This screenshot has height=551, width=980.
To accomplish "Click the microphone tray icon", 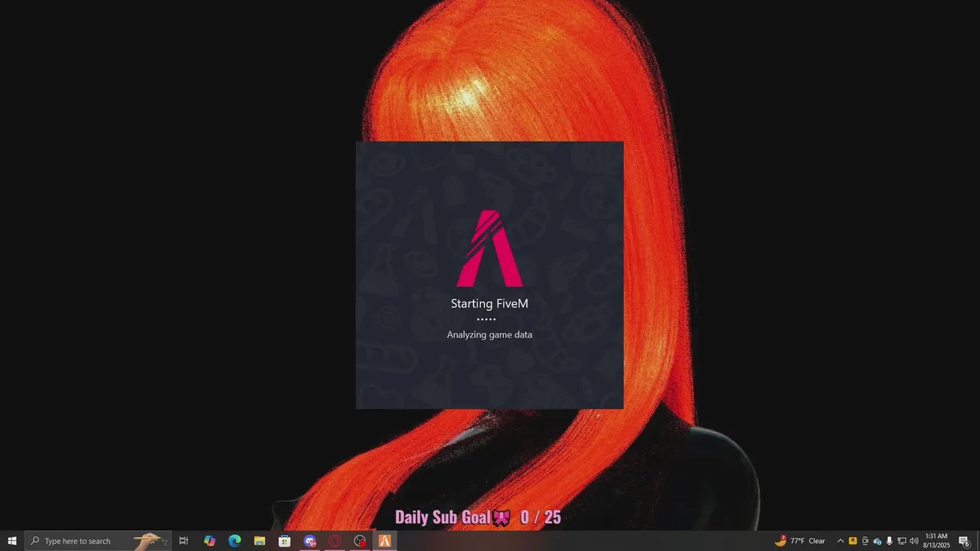I will [x=890, y=541].
